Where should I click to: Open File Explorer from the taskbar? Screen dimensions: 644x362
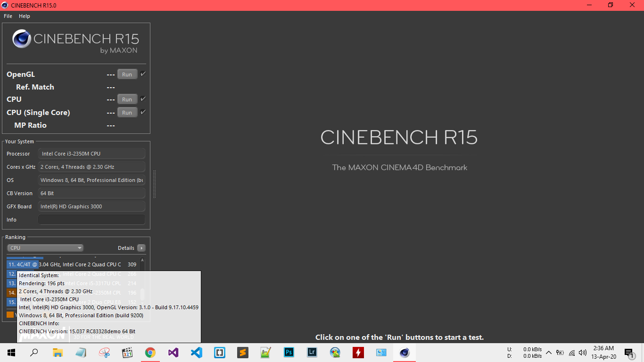[58, 353]
